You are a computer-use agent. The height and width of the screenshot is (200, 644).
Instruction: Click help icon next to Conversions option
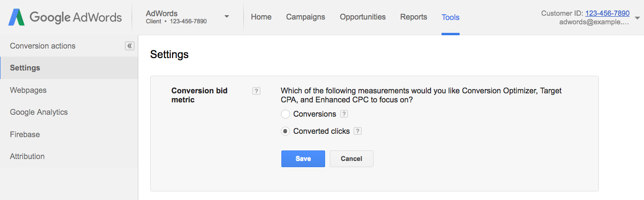click(x=344, y=114)
